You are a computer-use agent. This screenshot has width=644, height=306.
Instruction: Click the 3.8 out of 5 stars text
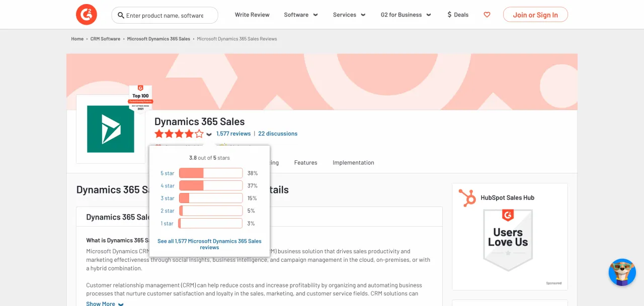tap(209, 158)
